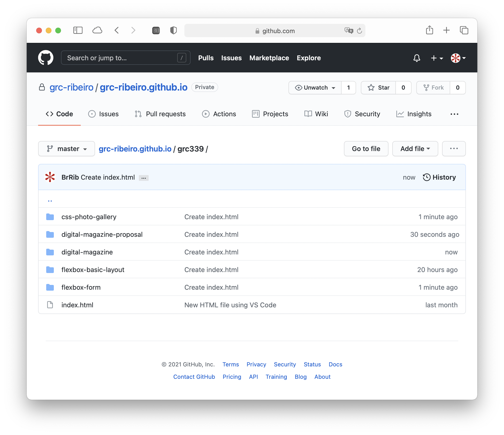Switch to the Pull requests tab

pos(160,114)
